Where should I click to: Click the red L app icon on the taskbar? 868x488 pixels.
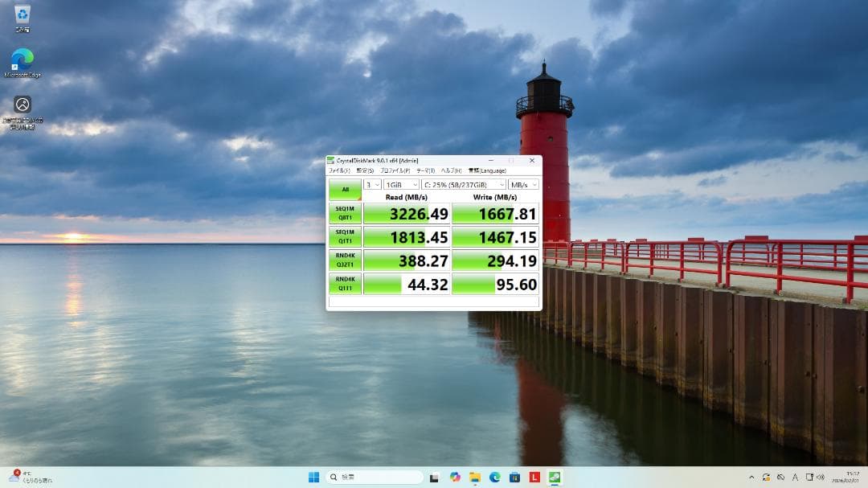(535, 476)
